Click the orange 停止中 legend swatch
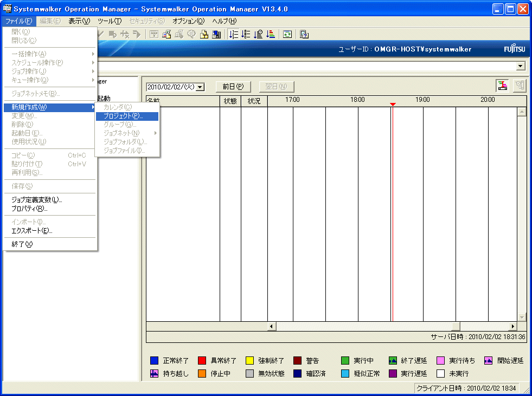532x396 pixels. pos(202,374)
